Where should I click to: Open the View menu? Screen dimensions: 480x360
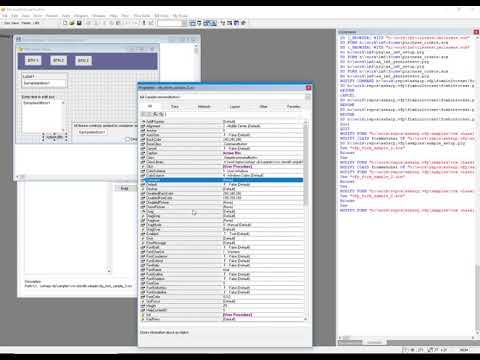(26, 16)
